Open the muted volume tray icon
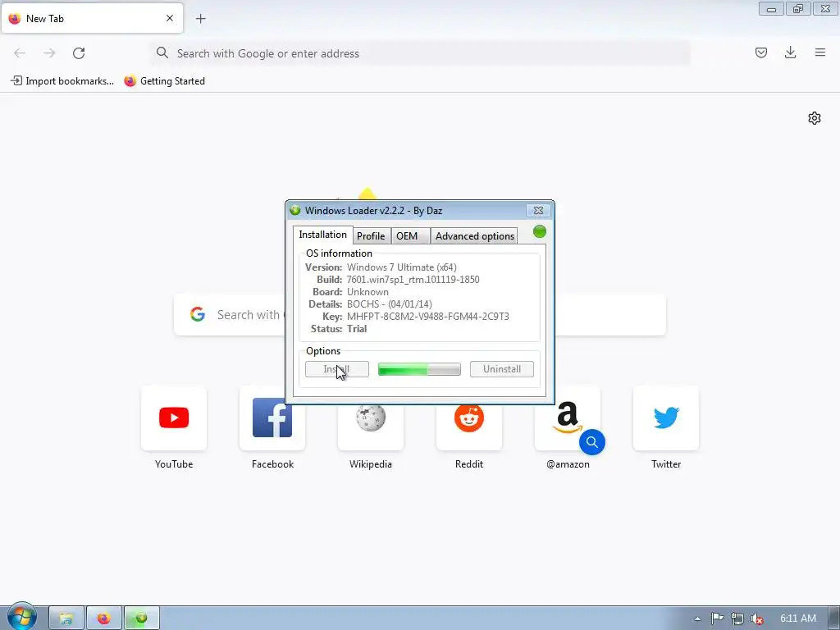Screen dimensions: 840x630 756,619
